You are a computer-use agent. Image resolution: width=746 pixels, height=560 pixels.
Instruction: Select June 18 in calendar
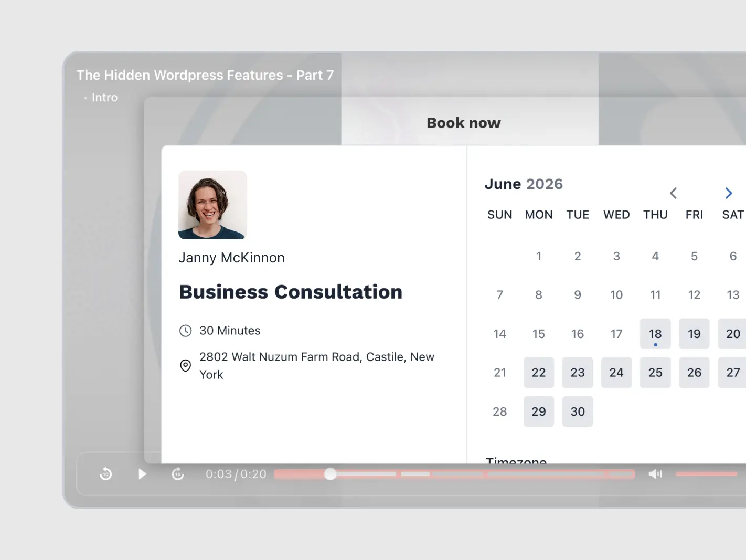tap(655, 334)
